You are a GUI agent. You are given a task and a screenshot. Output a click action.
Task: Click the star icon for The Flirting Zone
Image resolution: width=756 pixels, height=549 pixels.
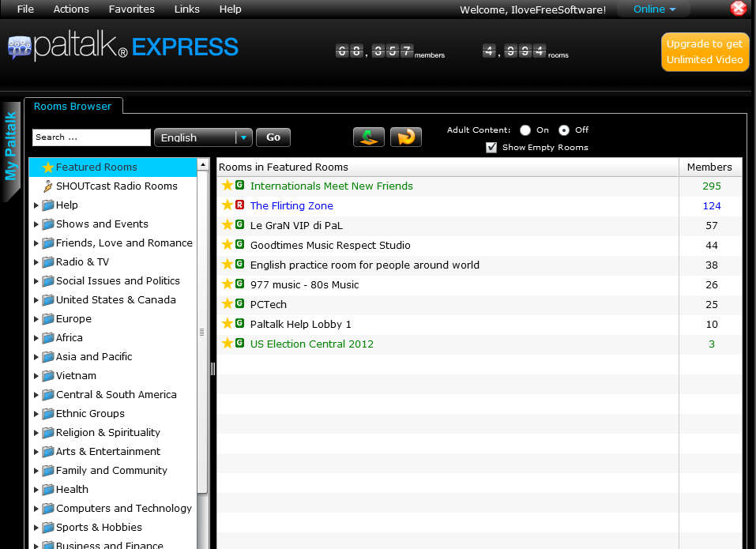tap(227, 205)
